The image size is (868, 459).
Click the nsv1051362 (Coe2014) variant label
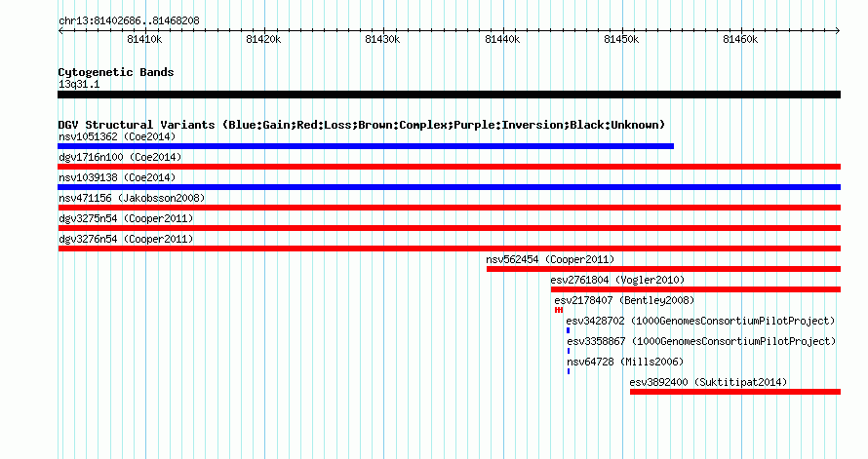(x=117, y=136)
